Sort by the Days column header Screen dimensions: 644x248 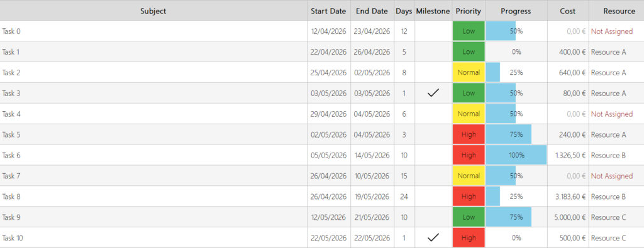pos(404,11)
